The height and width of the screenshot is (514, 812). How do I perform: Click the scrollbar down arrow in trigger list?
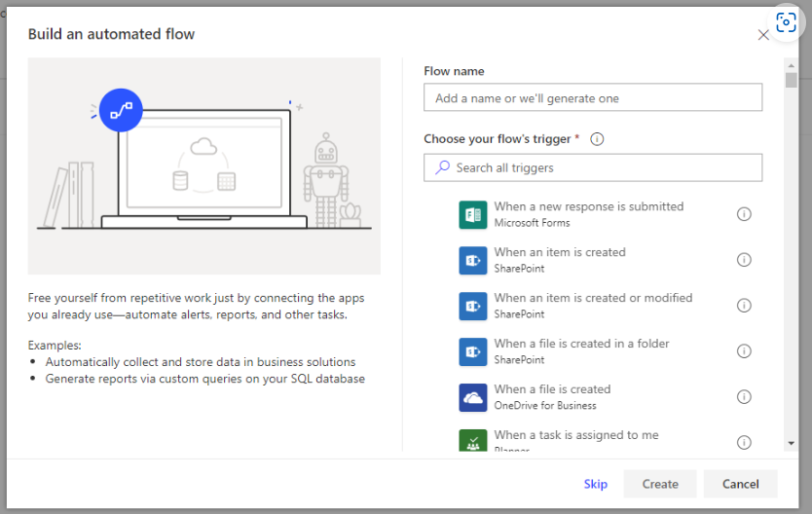791,443
